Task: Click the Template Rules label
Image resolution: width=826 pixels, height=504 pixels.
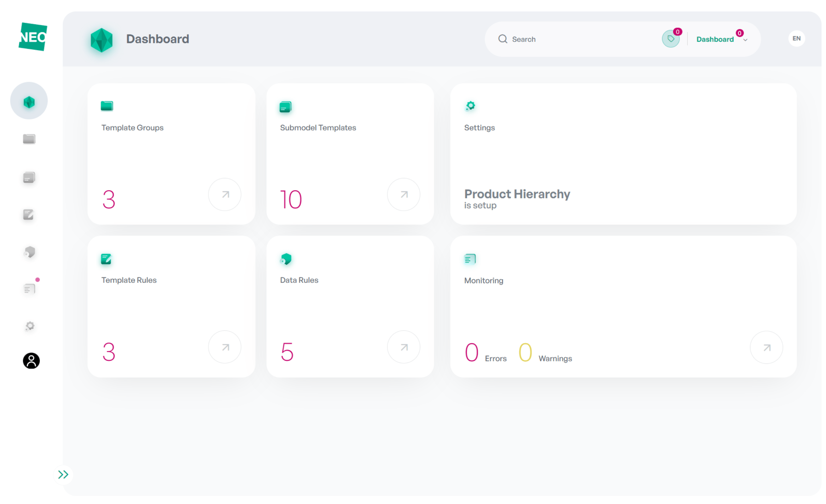Action: (129, 281)
